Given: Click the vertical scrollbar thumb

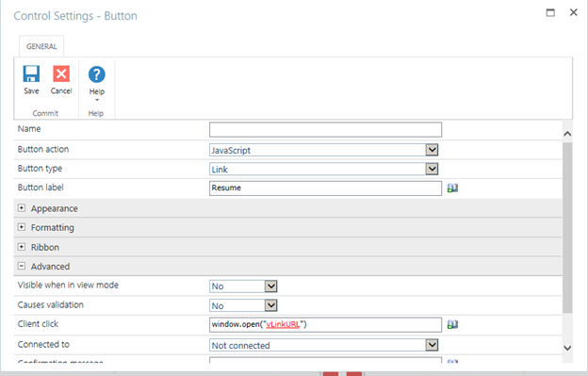Looking at the screenshot, I should click(x=567, y=227).
